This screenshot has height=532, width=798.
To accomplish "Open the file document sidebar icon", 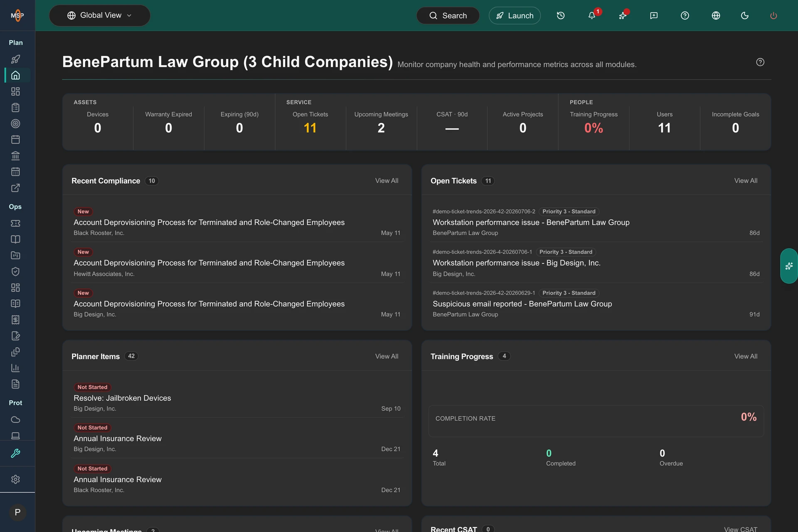I will (15, 384).
